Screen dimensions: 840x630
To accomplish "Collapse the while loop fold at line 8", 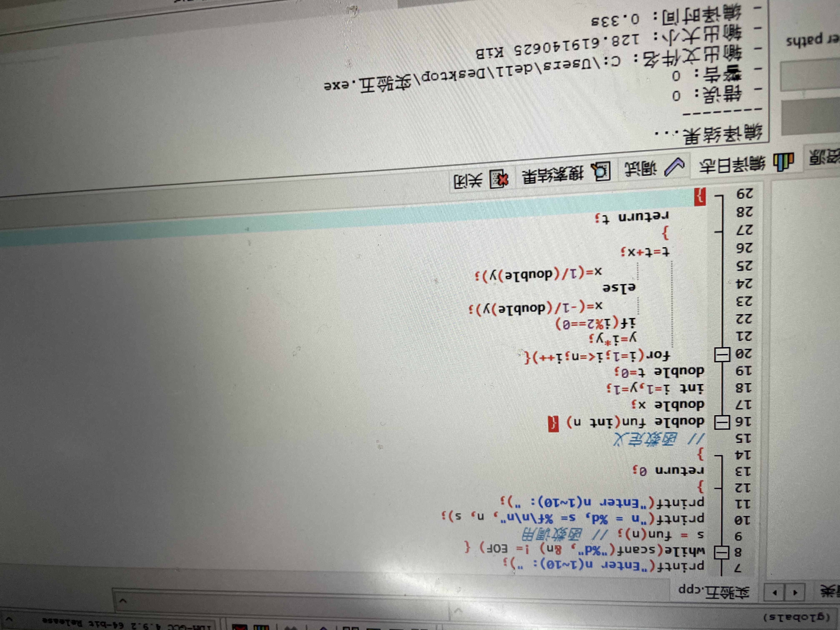I will tap(722, 552).
